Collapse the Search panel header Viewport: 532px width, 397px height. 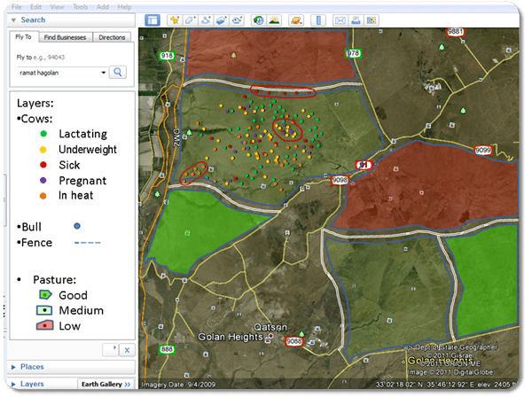click(x=32, y=19)
